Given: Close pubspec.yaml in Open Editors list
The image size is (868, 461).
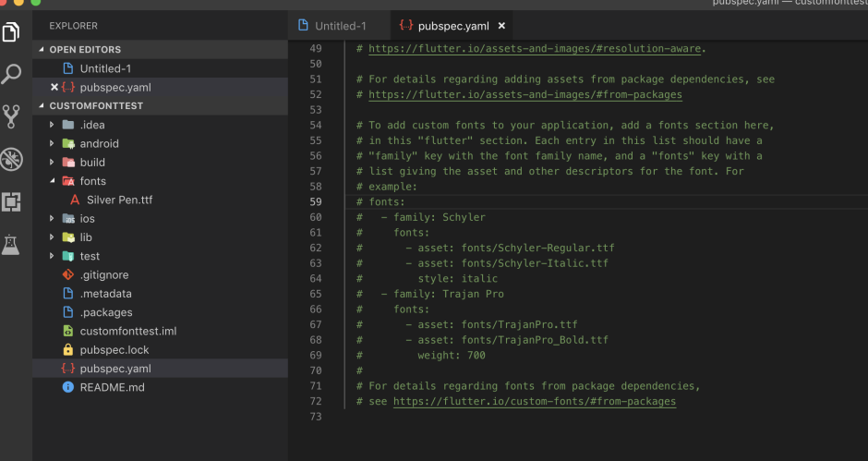Looking at the screenshot, I should (x=54, y=87).
